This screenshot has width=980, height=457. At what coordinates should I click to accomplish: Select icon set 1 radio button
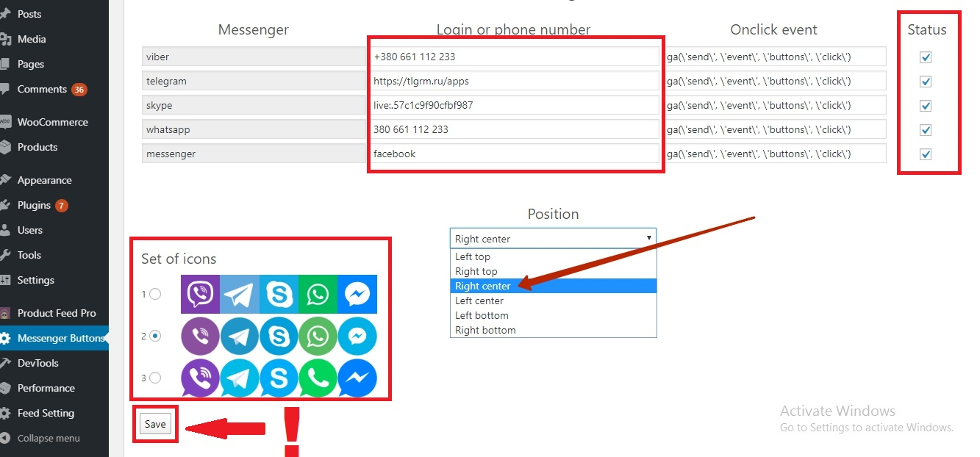(155, 294)
